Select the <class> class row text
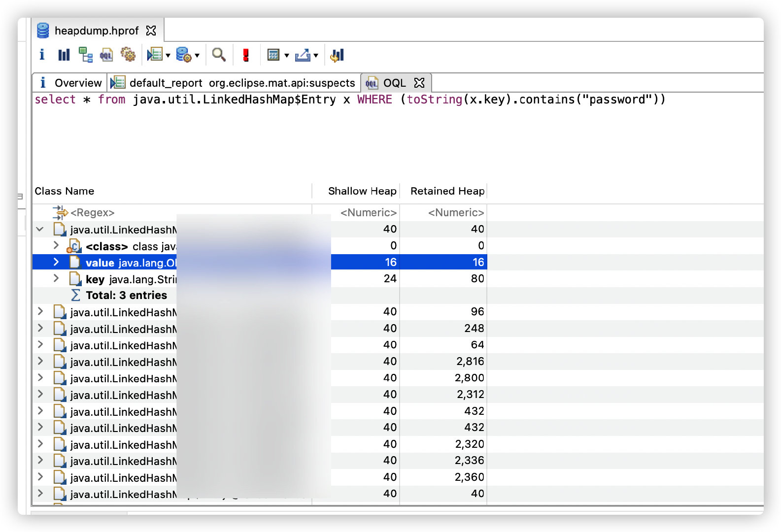Screen dimensions: 781x532 [131, 246]
